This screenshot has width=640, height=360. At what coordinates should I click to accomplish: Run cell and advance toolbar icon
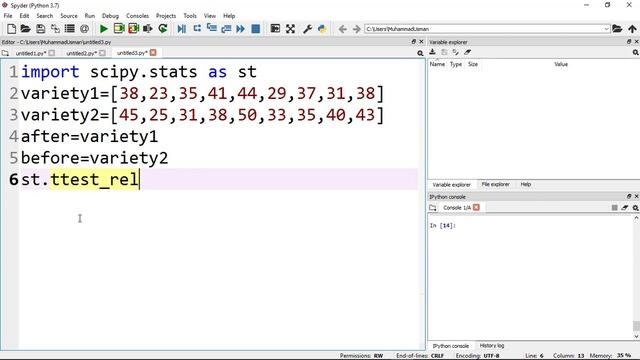tap(133, 29)
